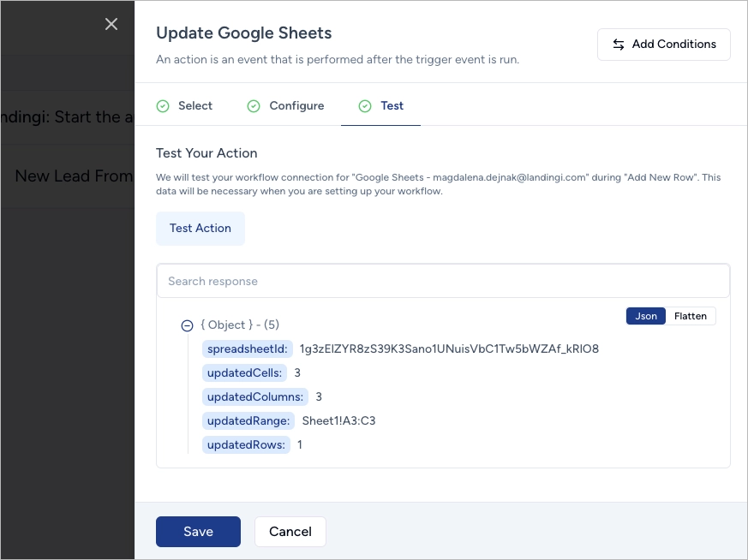The image size is (748, 560).
Task: Open the Configure tab
Action: click(x=296, y=106)
